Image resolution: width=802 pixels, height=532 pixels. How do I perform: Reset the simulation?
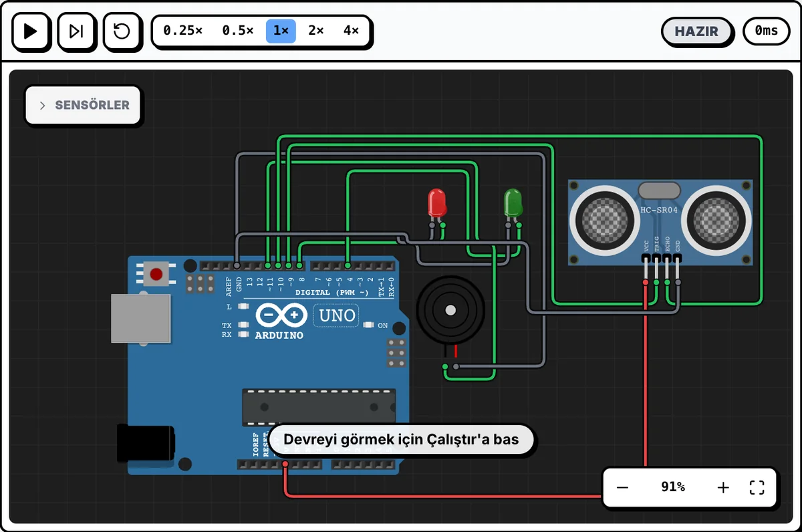[122, 31]
